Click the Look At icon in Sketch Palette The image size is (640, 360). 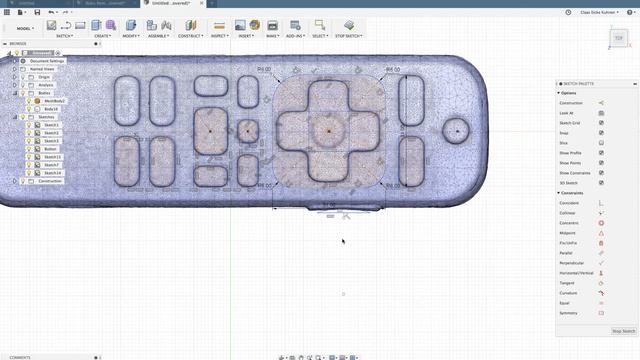(601, 113)
